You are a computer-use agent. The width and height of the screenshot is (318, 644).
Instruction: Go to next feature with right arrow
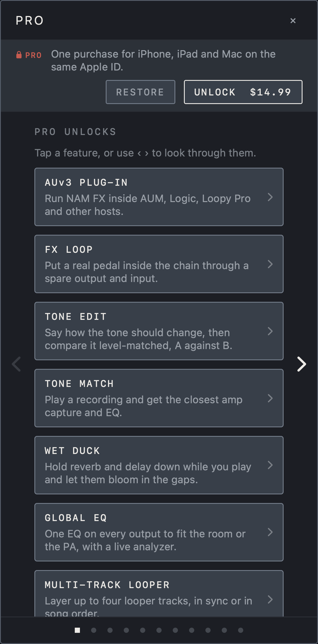coord(302,364)
